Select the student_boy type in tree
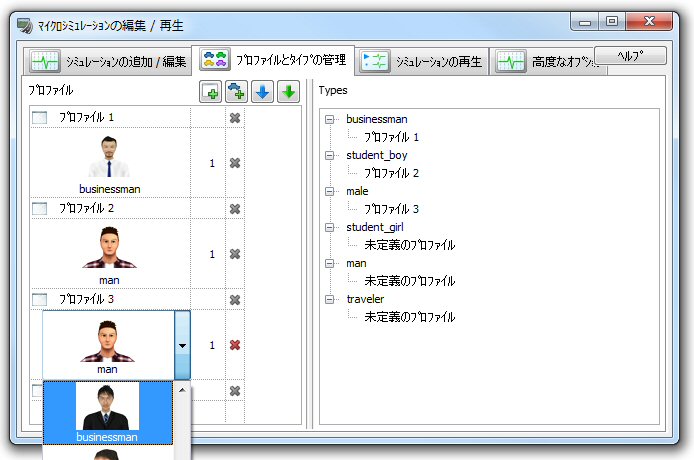694x460 pixels. pyautogui.click(x=377, y=155)
